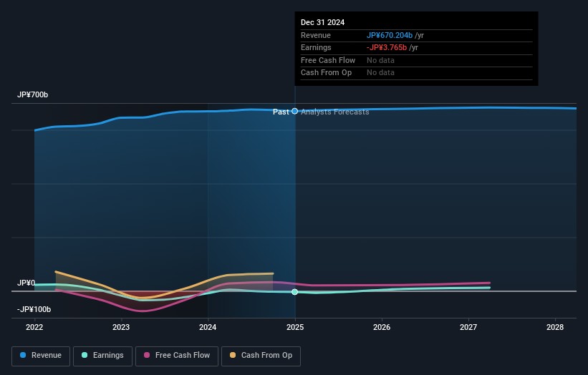Screen dimensions: 588x375
Task: Click the JP¥700b y-axis label
Action: coord(32,95)
